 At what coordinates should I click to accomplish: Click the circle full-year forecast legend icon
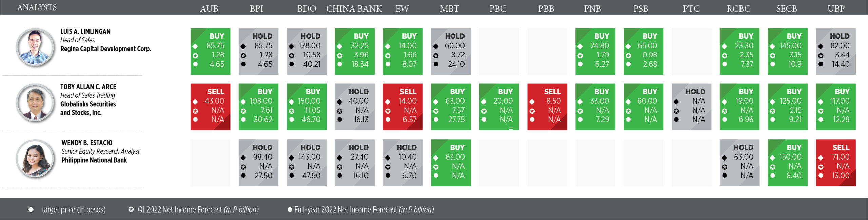(290, 209)
